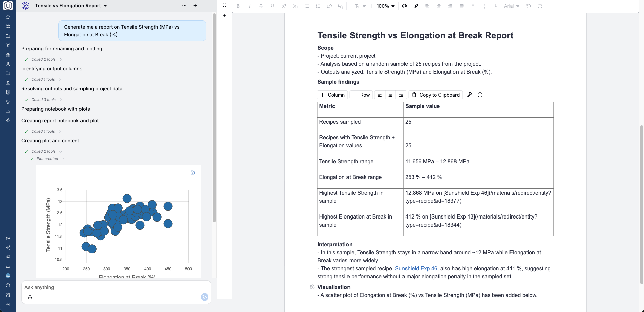The width and height of the screenshot is (644, 312).
Task: Open favorites star in the left sidebar
Action: point(8,17)
